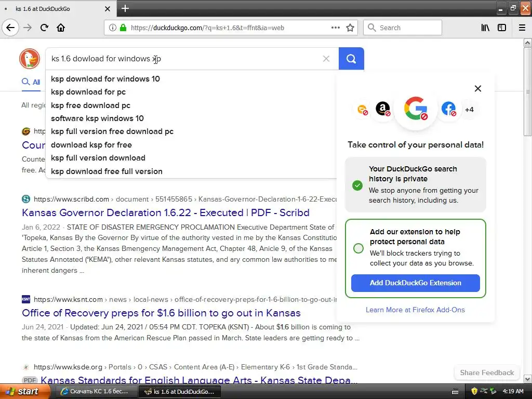Choose suggestion software ksp windows 10

click(191, 118)
